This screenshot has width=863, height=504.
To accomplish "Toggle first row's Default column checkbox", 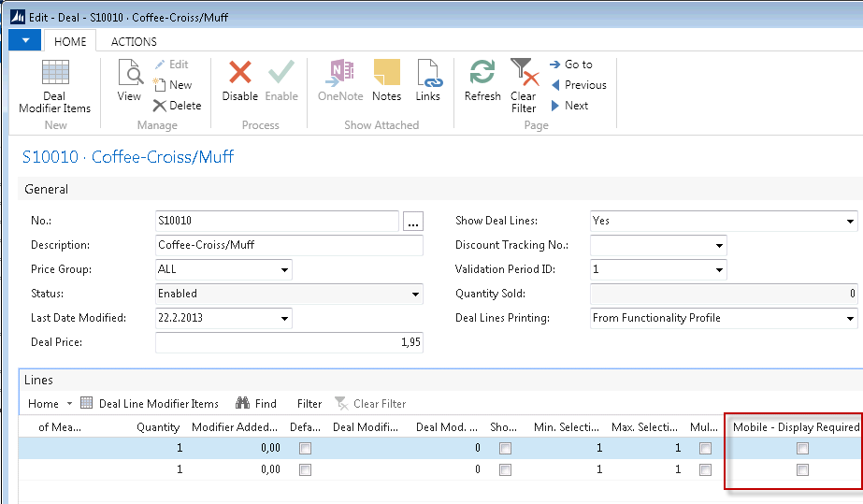I will [305, 449].
